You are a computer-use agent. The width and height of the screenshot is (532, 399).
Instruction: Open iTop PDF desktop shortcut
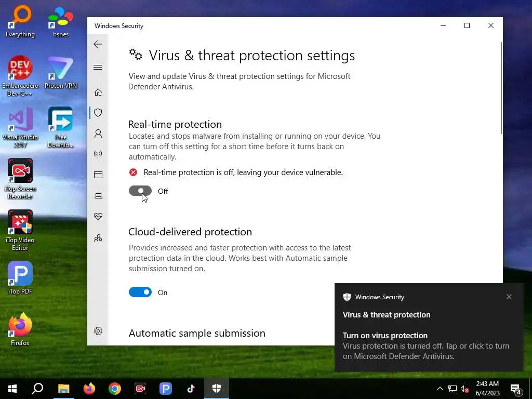coord(20,278)
